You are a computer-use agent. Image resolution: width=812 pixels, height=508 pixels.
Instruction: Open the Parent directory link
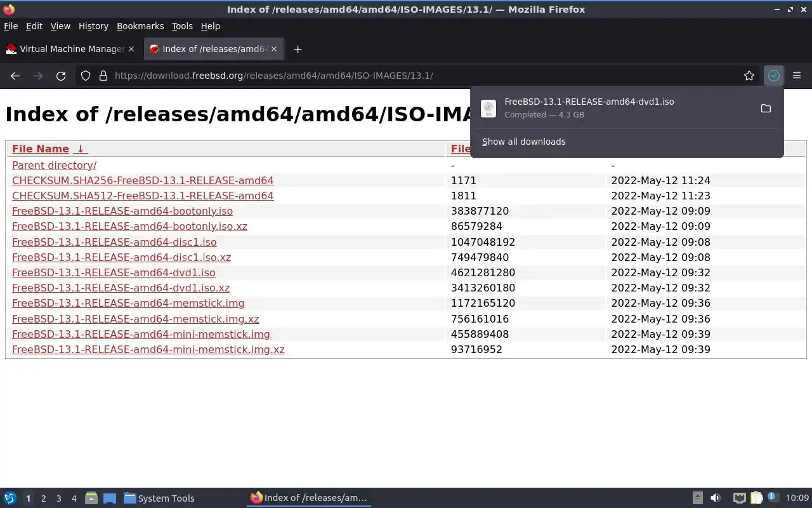click(54, 165)
